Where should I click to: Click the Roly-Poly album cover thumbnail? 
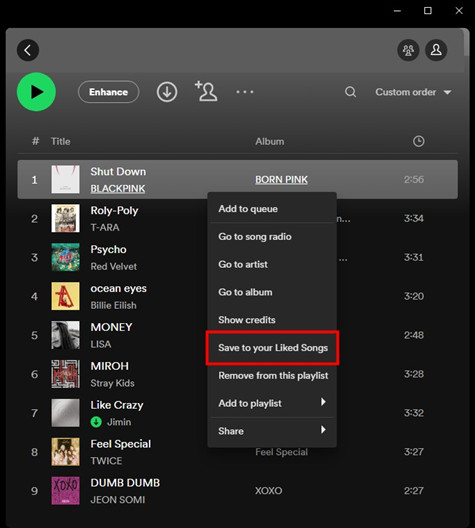(65, 218)
